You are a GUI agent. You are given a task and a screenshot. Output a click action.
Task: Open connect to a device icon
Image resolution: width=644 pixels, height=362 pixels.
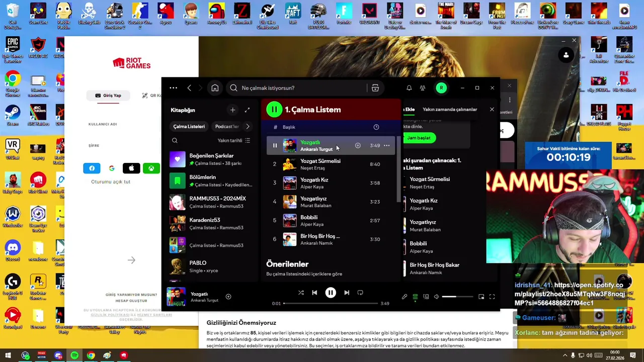tap(426, 297)
